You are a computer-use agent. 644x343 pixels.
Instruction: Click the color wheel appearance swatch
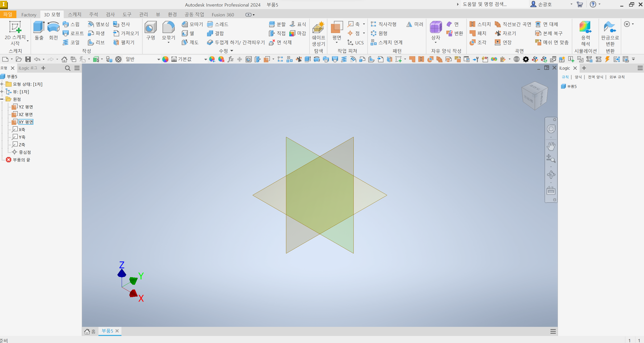pyautogui.click(x=165, y=59)
